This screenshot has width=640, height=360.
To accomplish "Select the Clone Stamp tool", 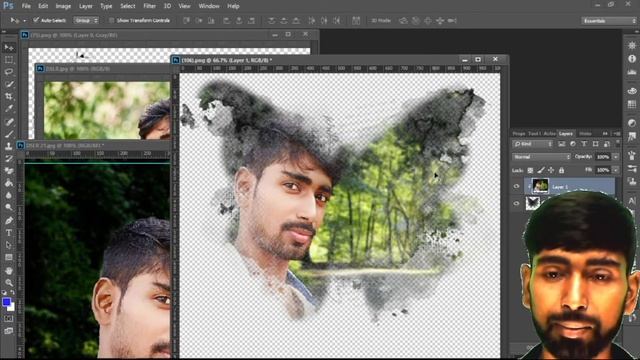I will click(9, 146).
